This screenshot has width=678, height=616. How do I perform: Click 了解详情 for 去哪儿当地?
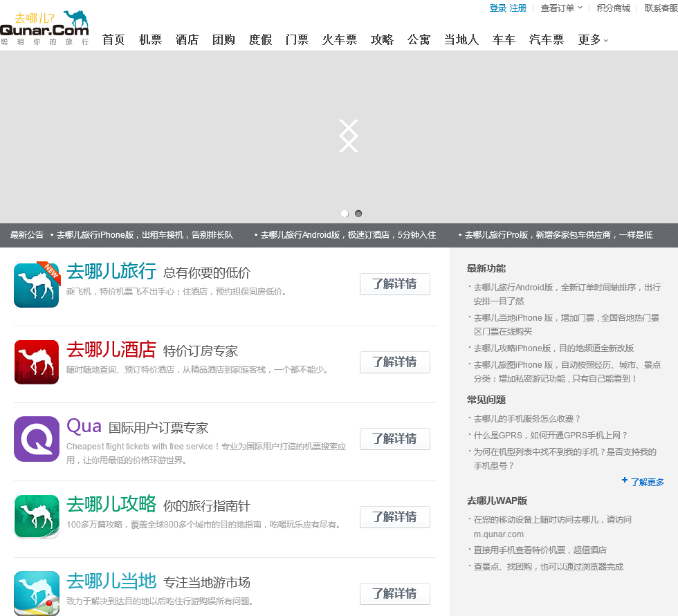[395, 594]
